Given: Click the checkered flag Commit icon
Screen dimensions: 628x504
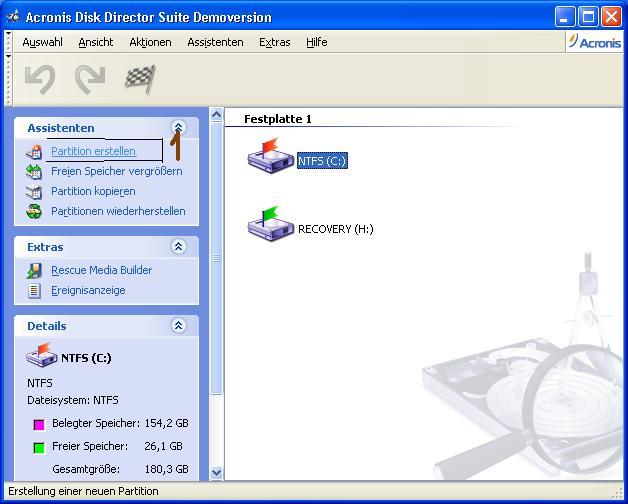Looking at the screenshot, I should [140, 79].
